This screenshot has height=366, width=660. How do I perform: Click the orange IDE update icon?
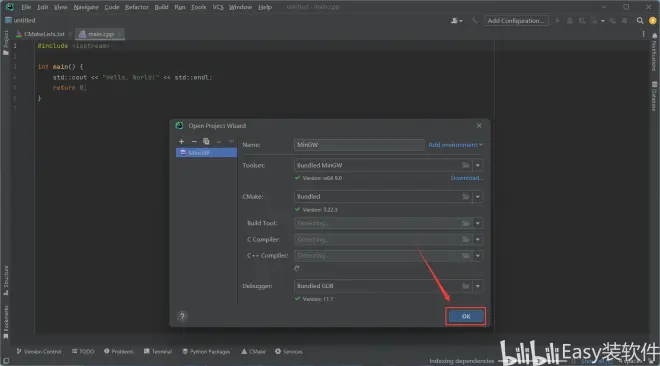click(x=652, y=21)
